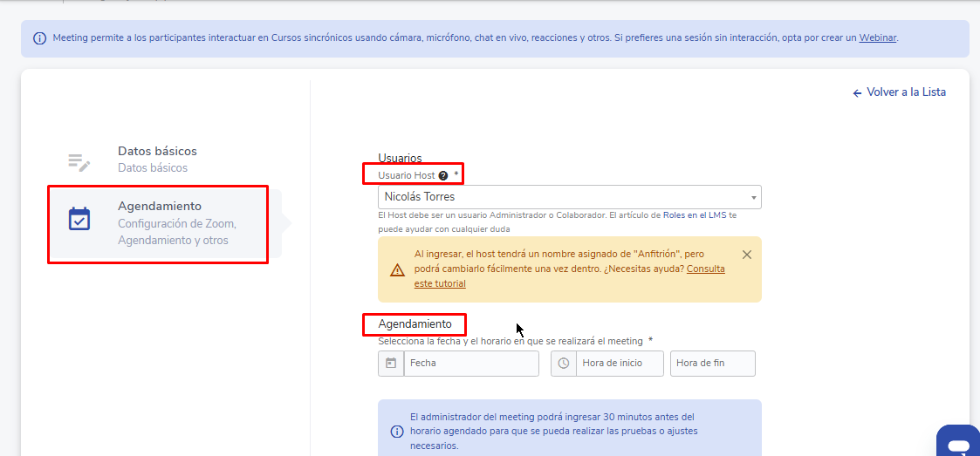Click the warning triangle icon in the yellow alert

point(397,269)
